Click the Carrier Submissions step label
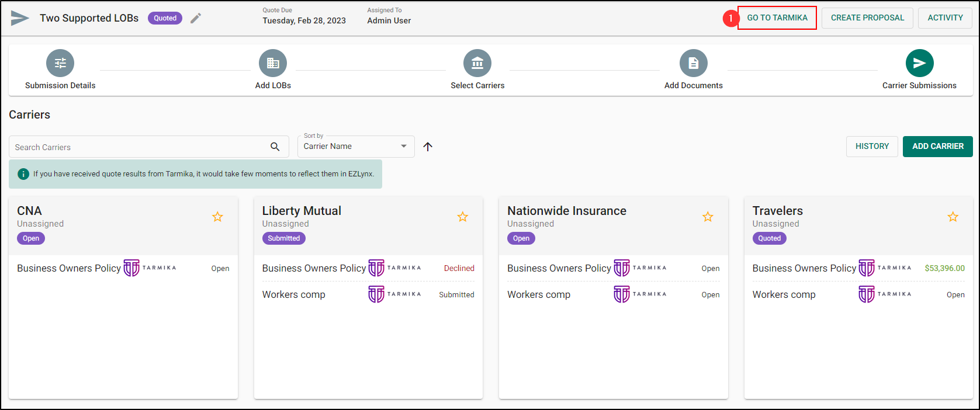The image size is (980, 410). click(919, 85)
